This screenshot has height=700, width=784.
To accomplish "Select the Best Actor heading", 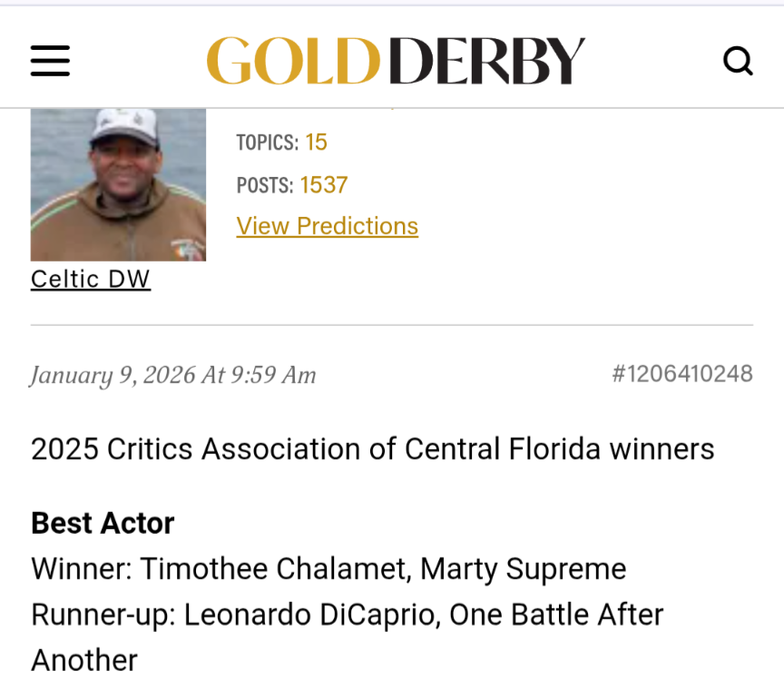I will (x=103, y=523).
